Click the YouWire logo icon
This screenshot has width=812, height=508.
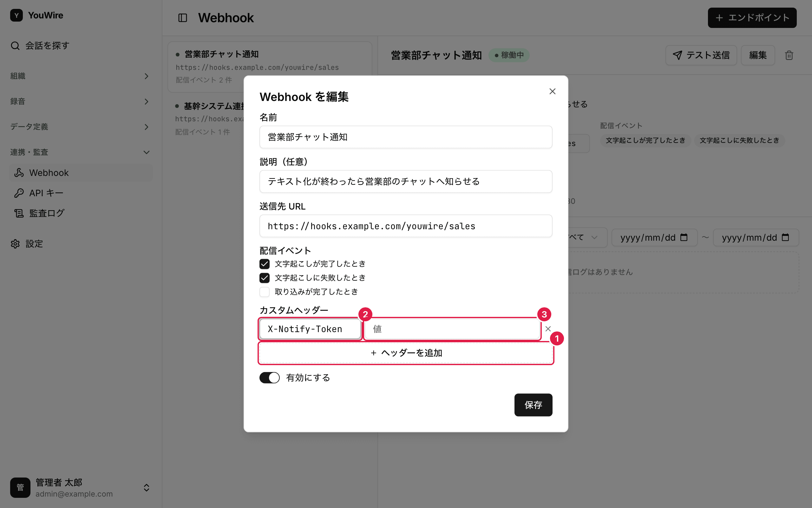(x=16, y=16)
